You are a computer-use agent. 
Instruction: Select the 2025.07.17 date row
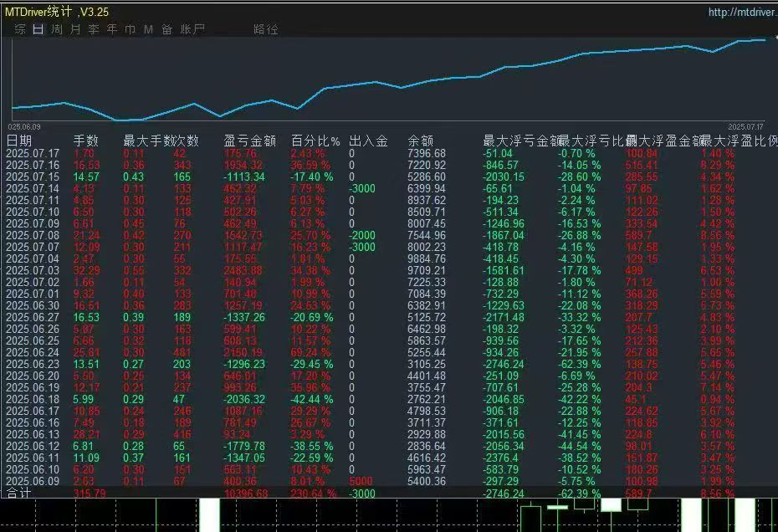(33, 153)
